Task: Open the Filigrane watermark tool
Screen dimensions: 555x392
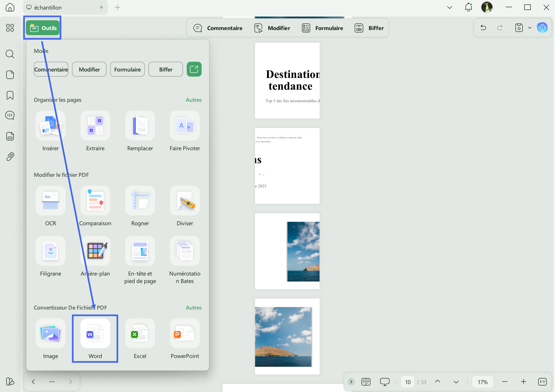Action: click(51, 251)
